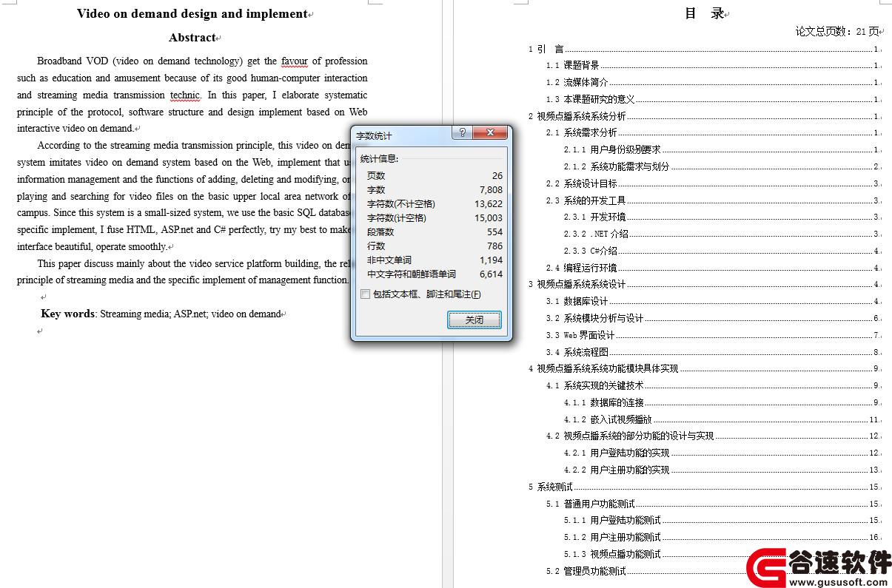Select '4.2.2 用户注册功能的实现' entry
The width and height of the screenshot is (892, 588).
722,470
